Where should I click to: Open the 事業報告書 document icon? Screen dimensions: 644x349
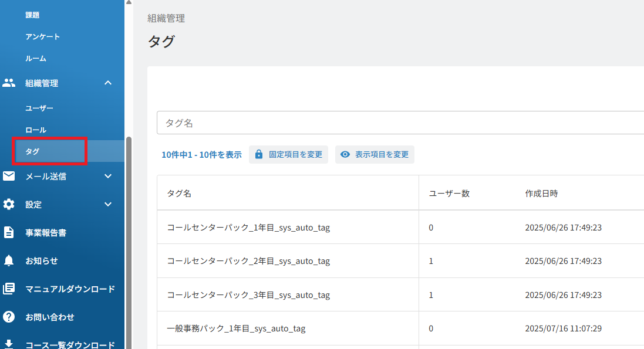pos(9,232)
